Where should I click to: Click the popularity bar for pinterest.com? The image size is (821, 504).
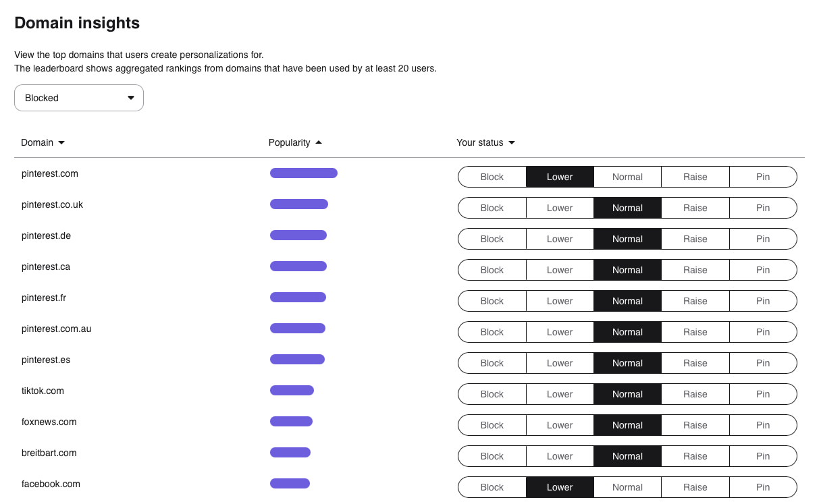tap(303, 173)
